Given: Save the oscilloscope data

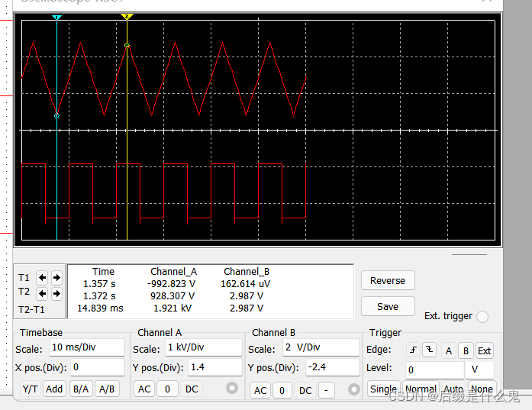Looking at the screenshot, I should 388,306.
